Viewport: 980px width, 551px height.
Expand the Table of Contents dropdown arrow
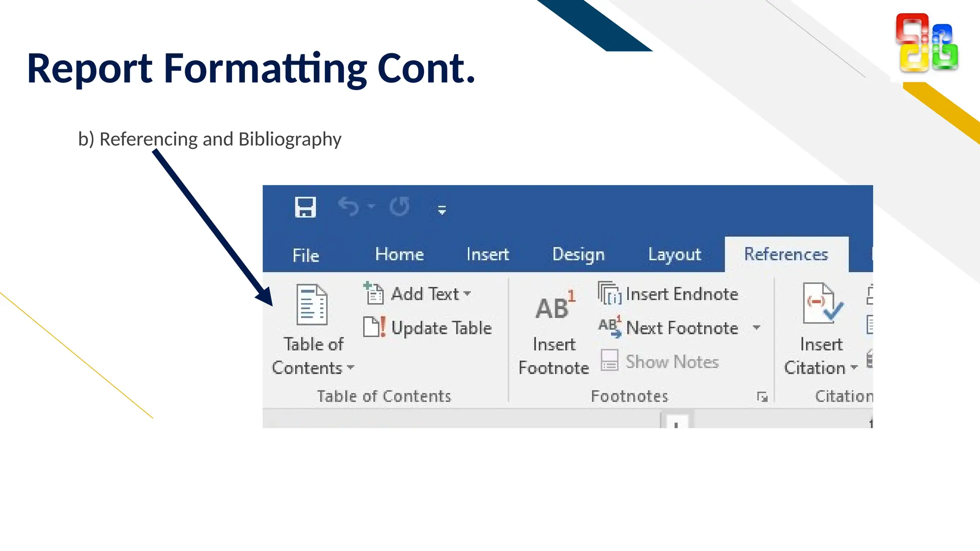(351, 367)
